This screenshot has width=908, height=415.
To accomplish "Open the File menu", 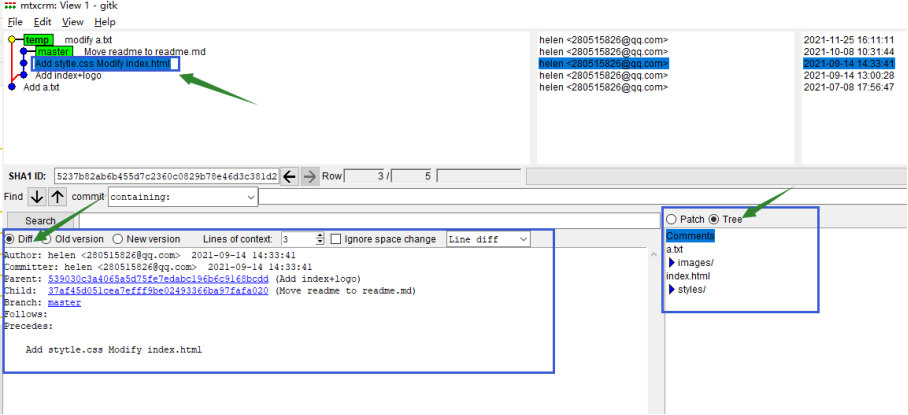I will 15,22.
